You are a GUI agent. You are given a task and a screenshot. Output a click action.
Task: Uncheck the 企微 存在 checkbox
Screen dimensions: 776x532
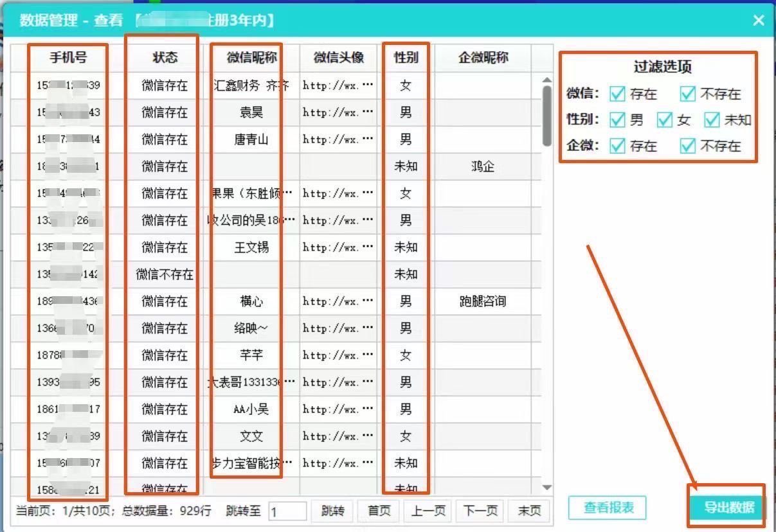coord(617,146)
